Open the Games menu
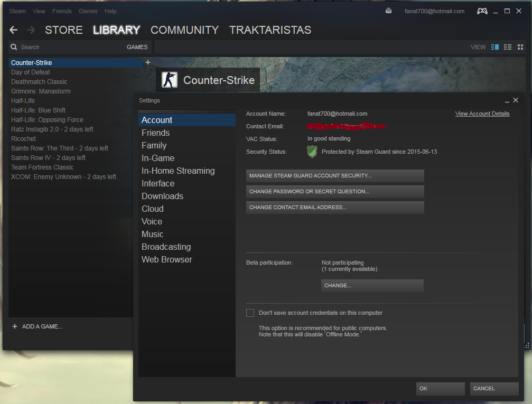The width and height of the screenshot is (532, 404). [x=88, y=11]
